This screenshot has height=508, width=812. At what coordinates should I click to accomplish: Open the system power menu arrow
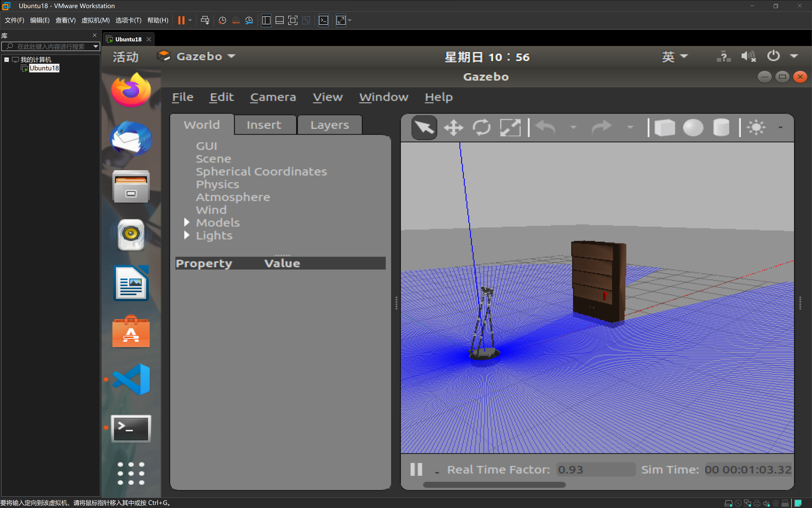794,56
